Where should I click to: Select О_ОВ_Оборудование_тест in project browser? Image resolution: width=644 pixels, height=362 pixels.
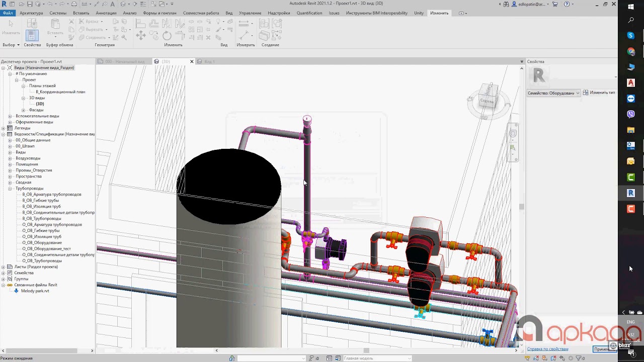click(x=47, y=249)
